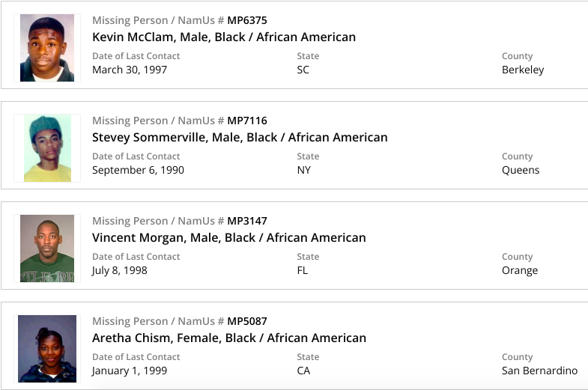
Task: Open the photo thumbnail for case MP3147
Action: coord(47,249)
